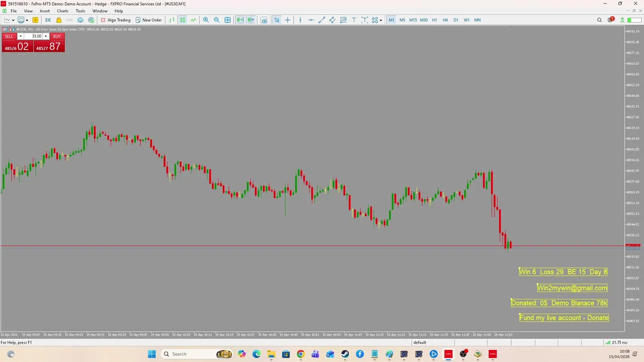Draw a vertical line tool
Image resolution: width=644 pixels, height=362 pixels.
[x=300, y=20]
